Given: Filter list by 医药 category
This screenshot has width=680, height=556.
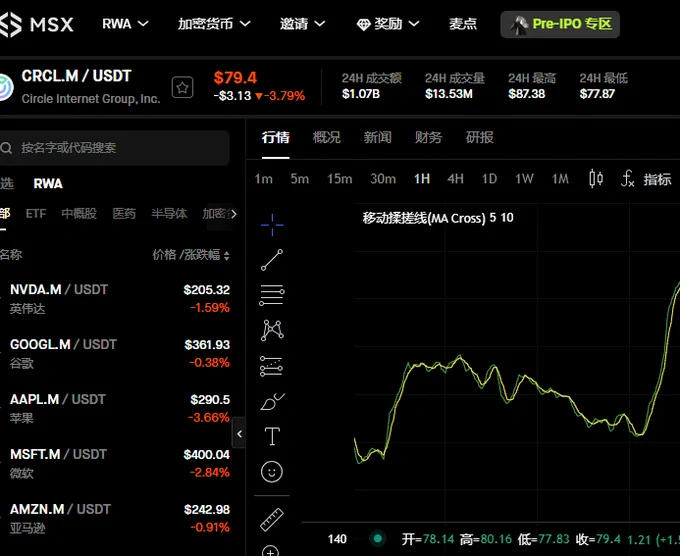Looking at the screenshot, I should [x=124, y=213].
